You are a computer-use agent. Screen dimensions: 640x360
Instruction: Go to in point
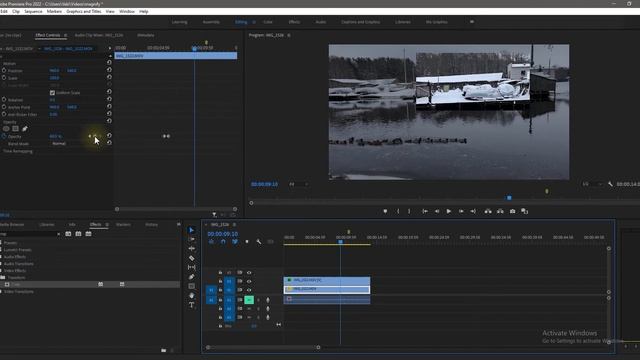click(x=425, y=211)
